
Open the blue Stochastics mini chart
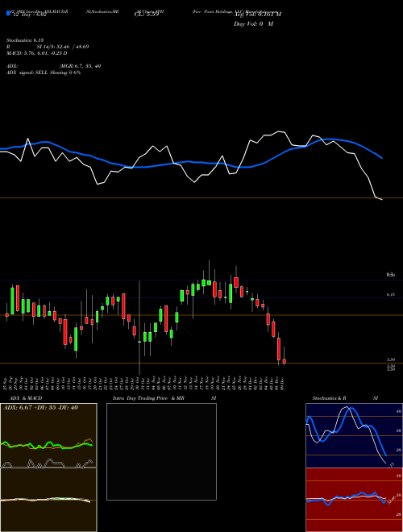354,435
